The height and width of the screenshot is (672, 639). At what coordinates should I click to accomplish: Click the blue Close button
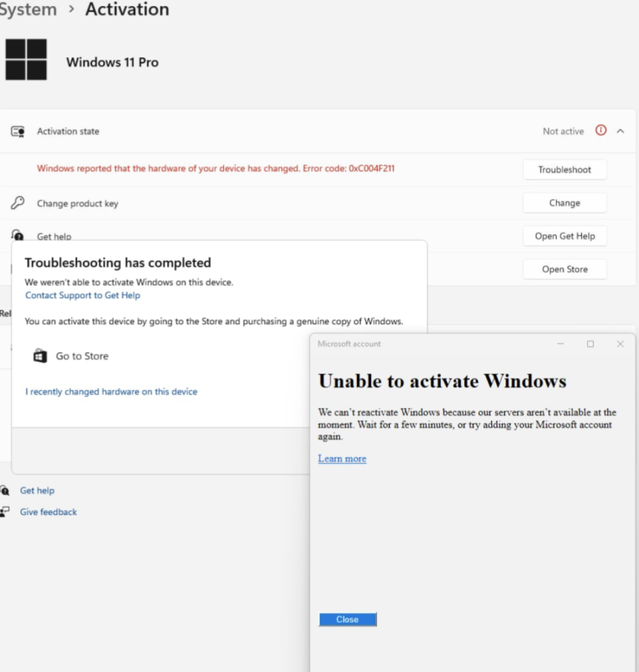(348, 619)
